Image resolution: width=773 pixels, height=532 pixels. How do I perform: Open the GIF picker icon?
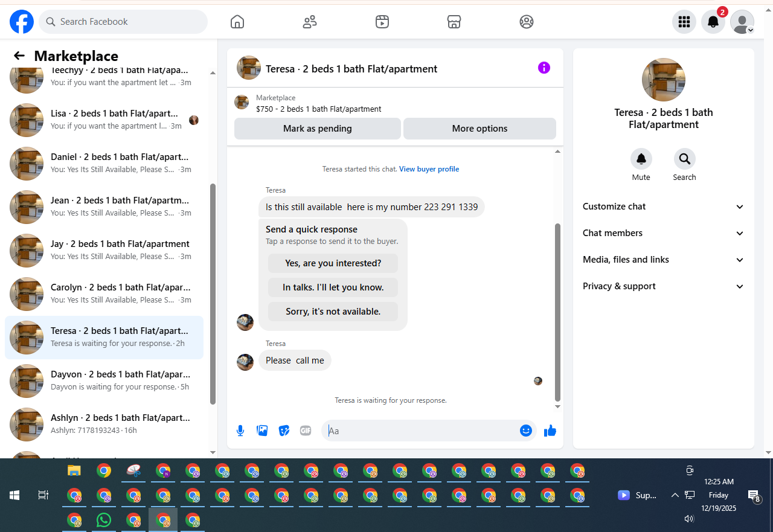pyautogui.click(x=306, y=431)
